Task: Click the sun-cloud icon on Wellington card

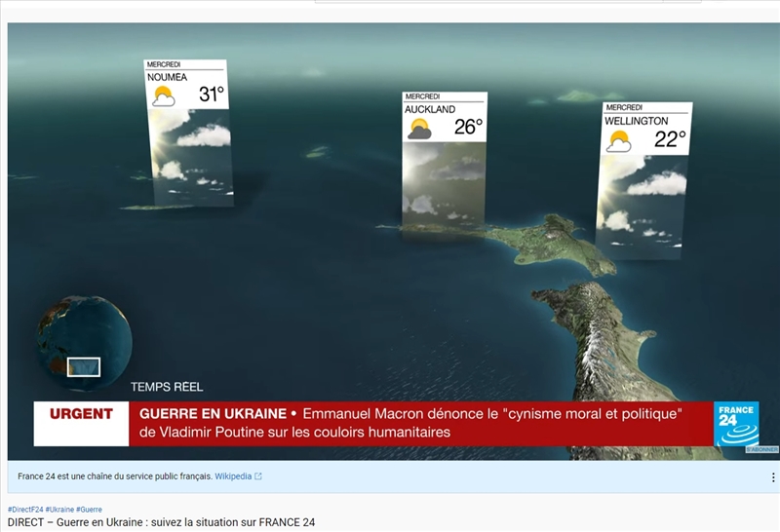Action: click(619, 141)
